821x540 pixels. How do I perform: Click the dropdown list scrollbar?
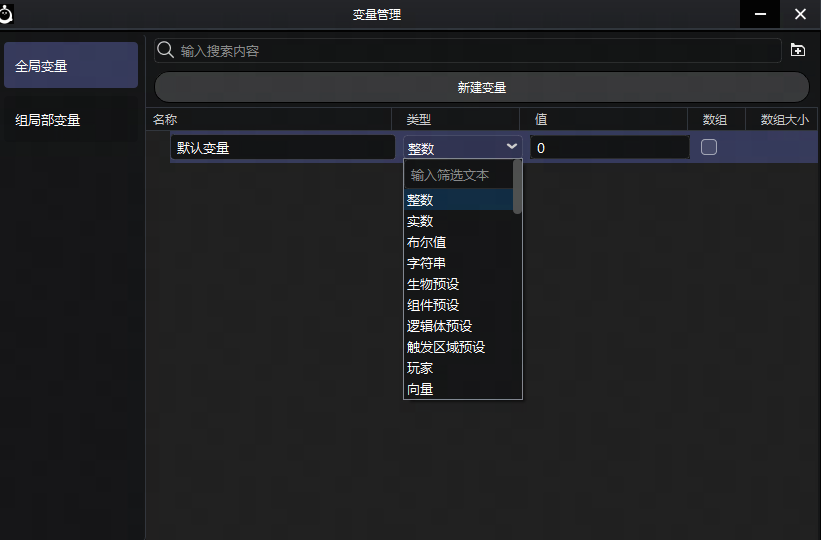coord(517,187)
